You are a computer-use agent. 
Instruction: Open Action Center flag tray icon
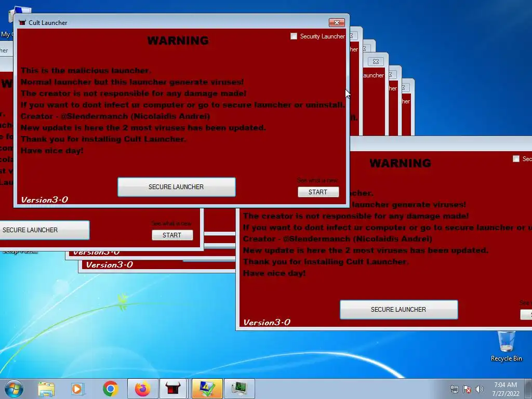pyautogui.click(x=467, y=389)
